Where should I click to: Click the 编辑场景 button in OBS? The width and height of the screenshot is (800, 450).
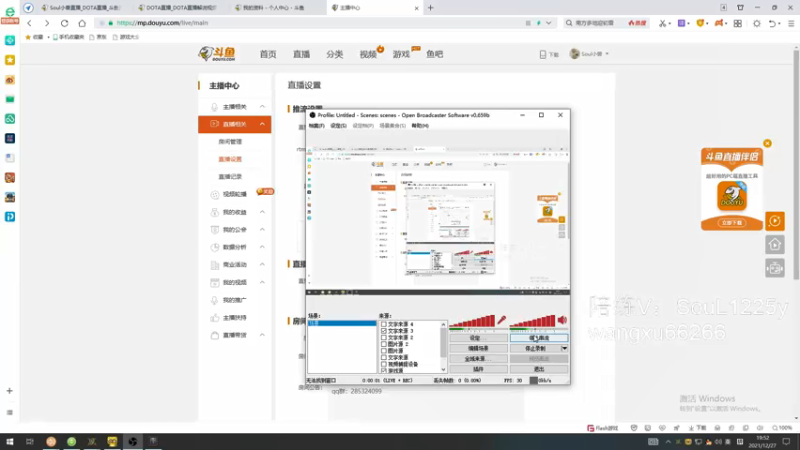tap(478, 348)
